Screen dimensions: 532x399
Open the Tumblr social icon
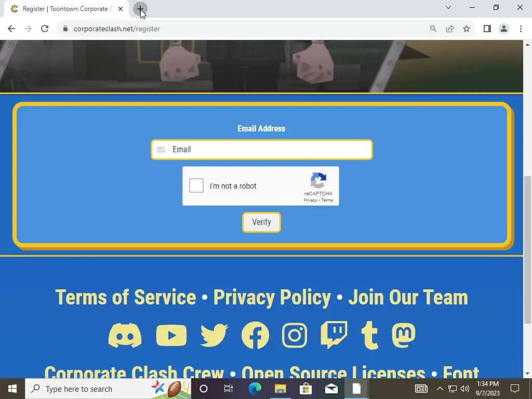(369, 335)
